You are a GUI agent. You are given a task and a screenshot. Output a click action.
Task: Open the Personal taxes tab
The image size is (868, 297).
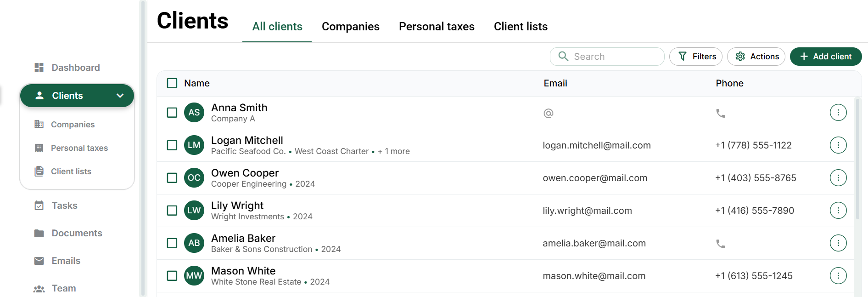tap(437, 27)
